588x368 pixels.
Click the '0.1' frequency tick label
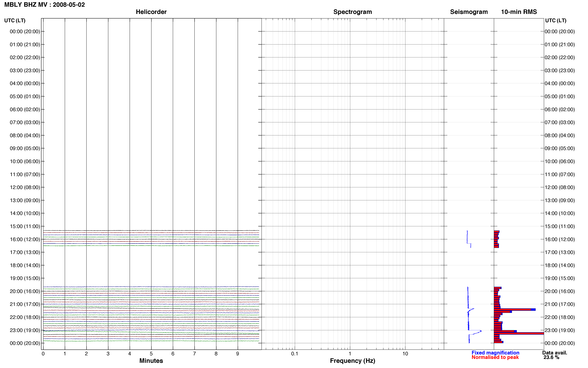click(x=295, y=354)
